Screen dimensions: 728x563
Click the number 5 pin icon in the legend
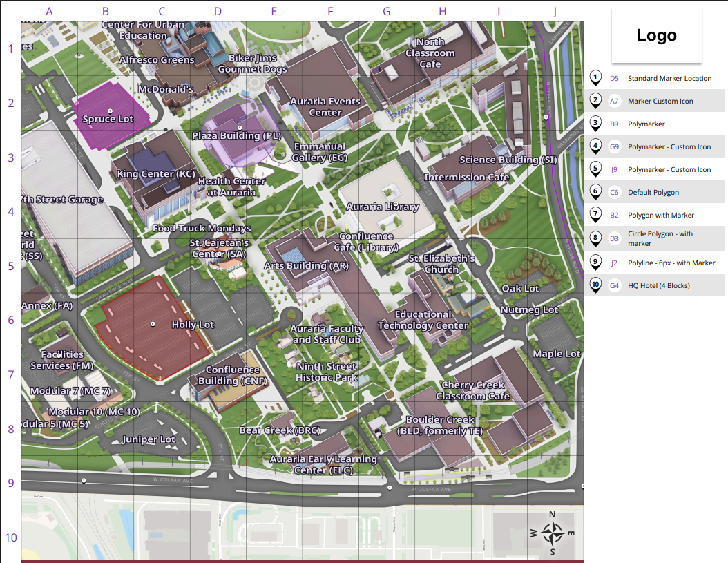point(595,169)
